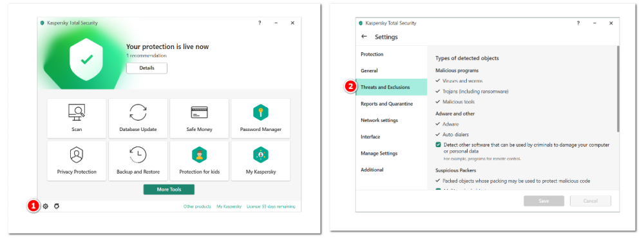
Task: Click License: 55 days remaining link
Action: [270, 207]
